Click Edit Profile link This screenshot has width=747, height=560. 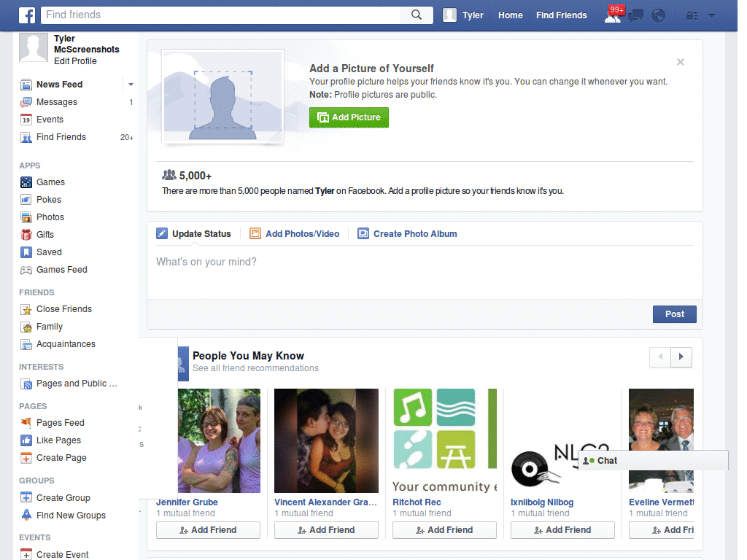pyautogui.click(x=75, y=61)
